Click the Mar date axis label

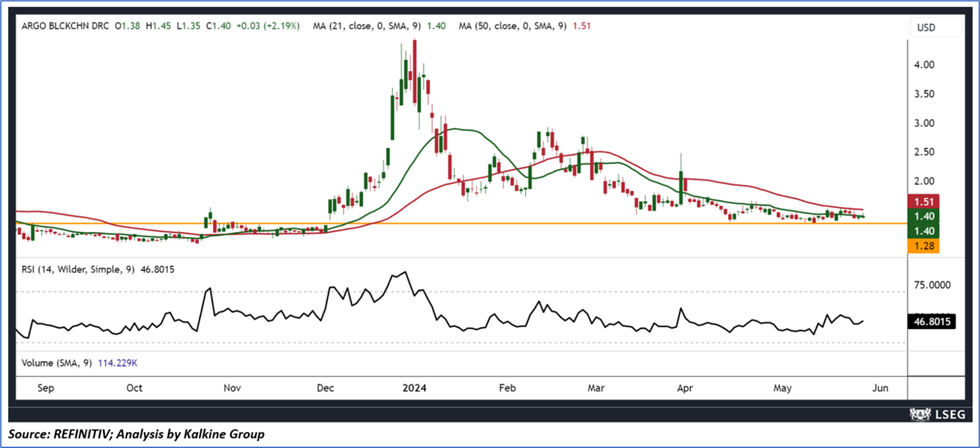(596, 388)
